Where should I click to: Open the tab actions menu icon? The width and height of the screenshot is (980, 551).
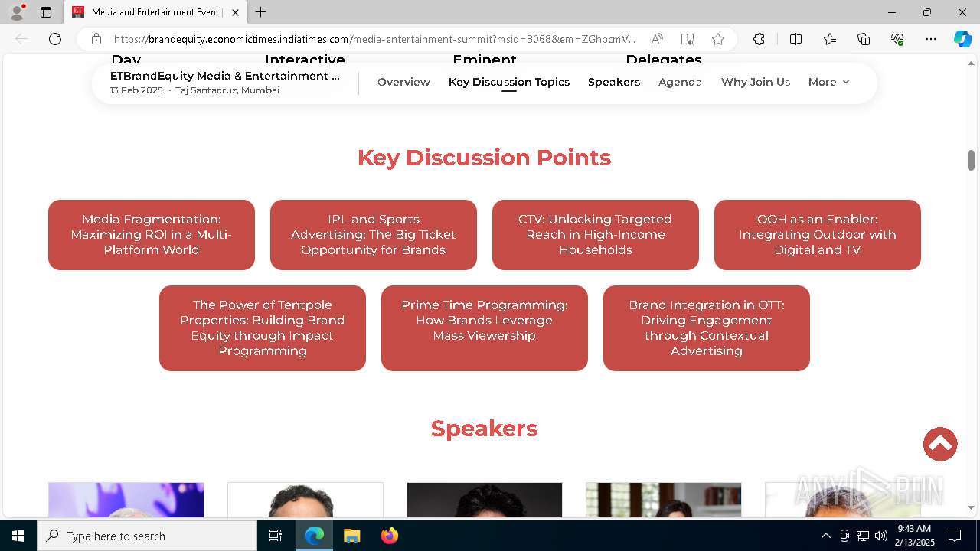tap(46, 12)
